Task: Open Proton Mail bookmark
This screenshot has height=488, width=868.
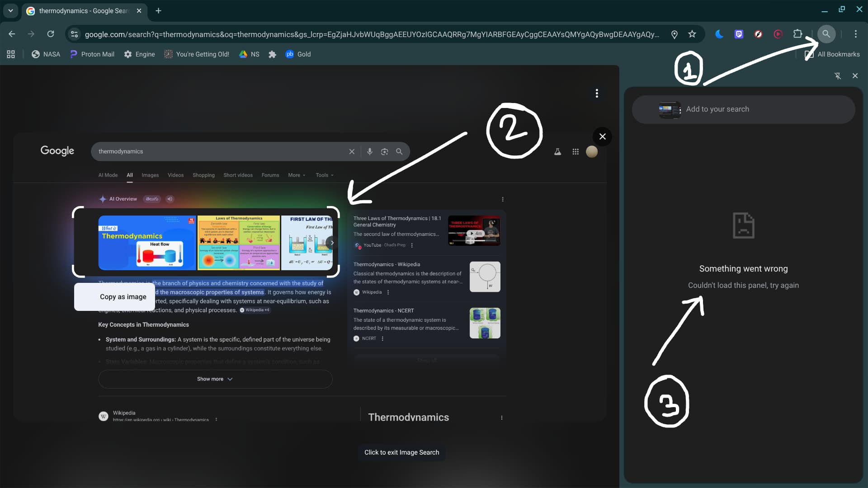Action: tap(92, 54)
